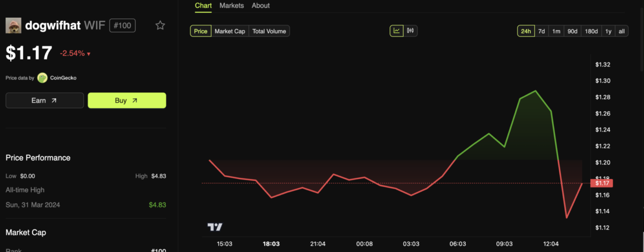
Task: Click the #100 rank badge
Action: pyautogui.click(x=123, y=25)
